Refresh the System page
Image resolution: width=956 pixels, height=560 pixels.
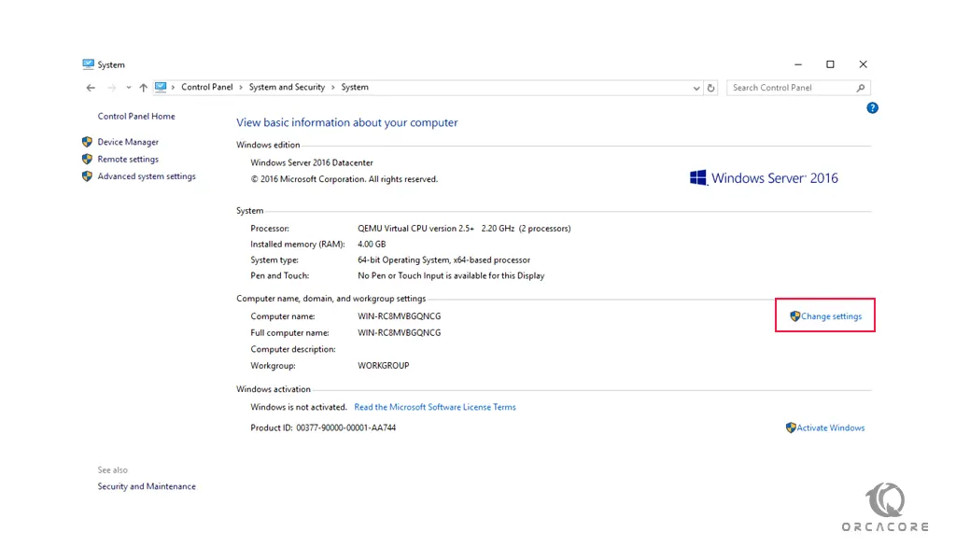tap(710, 89)
